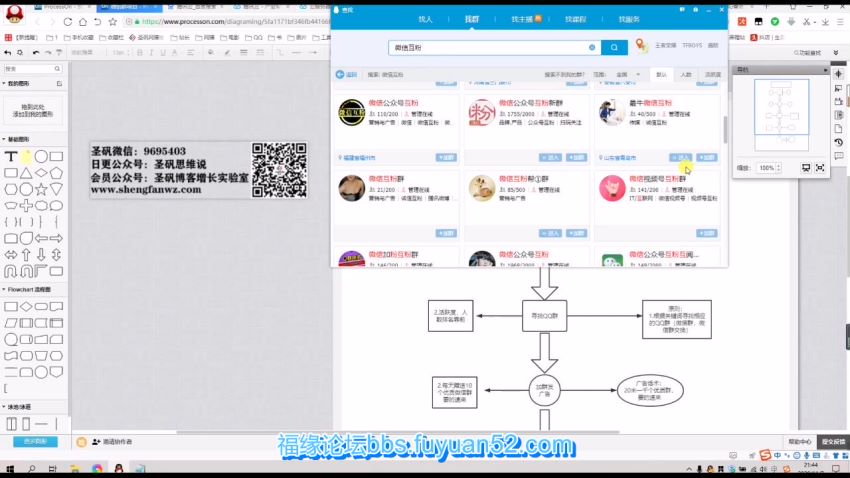Viewport: 850px width, 478px height.
Task: Open the text alignment dropdown
Action: click(x=191, y=53)
